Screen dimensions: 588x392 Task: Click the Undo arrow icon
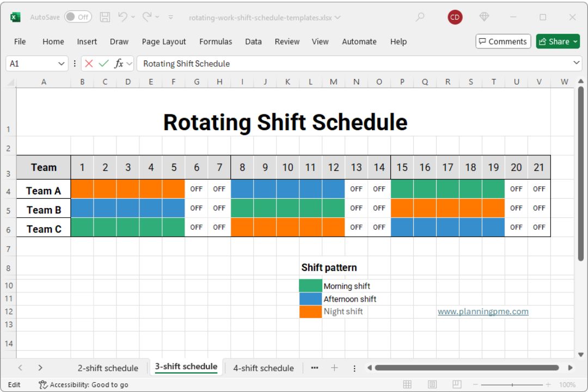(x=123, y=17)
